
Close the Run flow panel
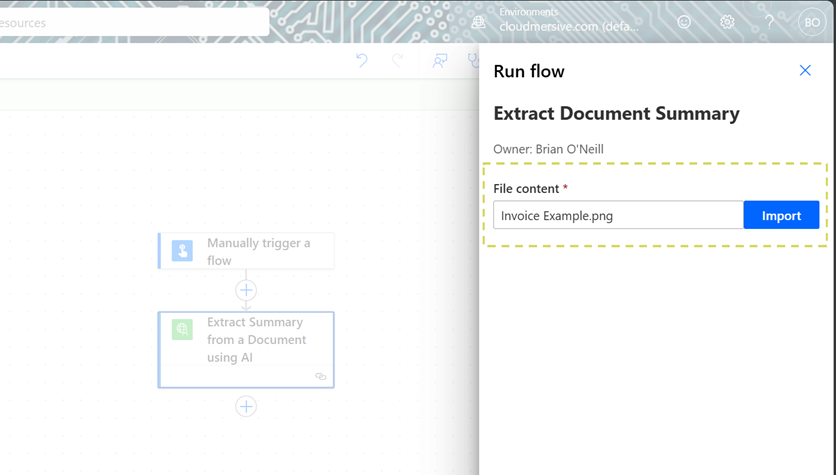805,70
